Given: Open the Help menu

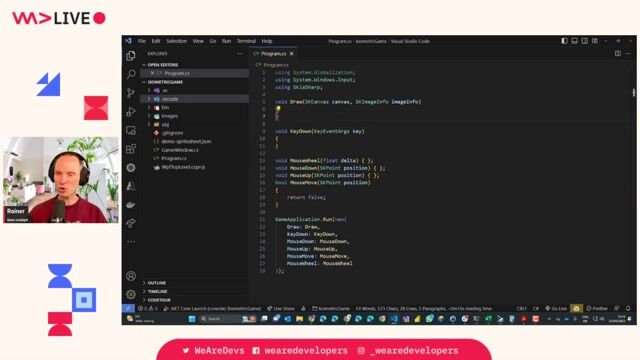Looking at the screenshot, I should point(267,41).
